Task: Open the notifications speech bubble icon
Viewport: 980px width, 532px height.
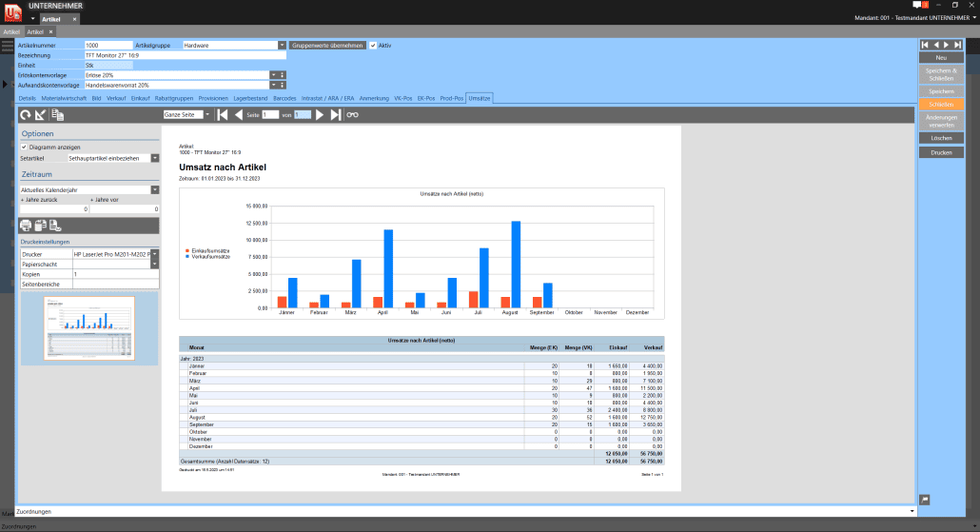Action: pyautogui.click(x=917, y=6)
